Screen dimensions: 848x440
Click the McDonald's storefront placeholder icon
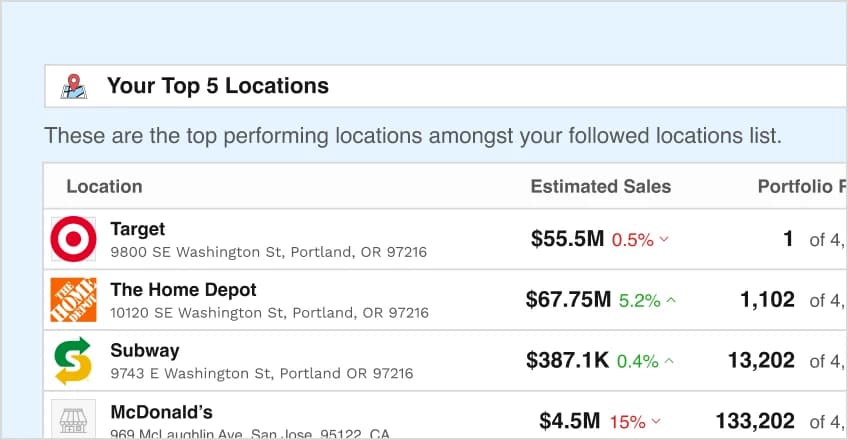click(74, 419)
